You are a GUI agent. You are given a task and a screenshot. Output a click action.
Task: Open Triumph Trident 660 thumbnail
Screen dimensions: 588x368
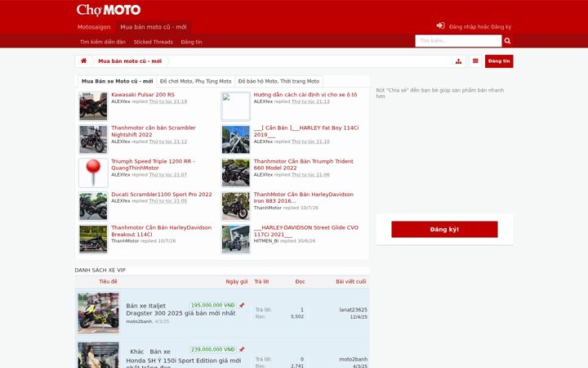click(235, 173)
